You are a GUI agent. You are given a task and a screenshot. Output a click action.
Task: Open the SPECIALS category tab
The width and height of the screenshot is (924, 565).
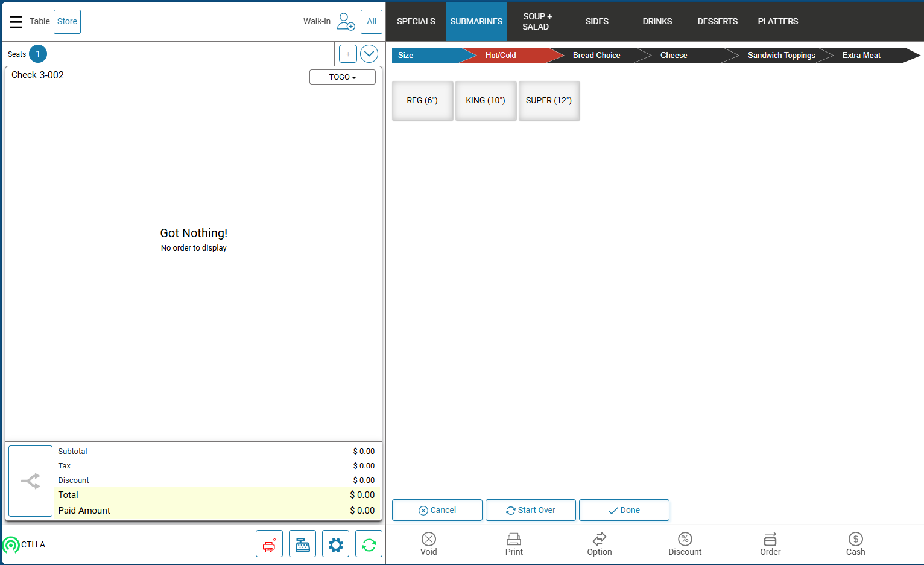tap(416, 21)
